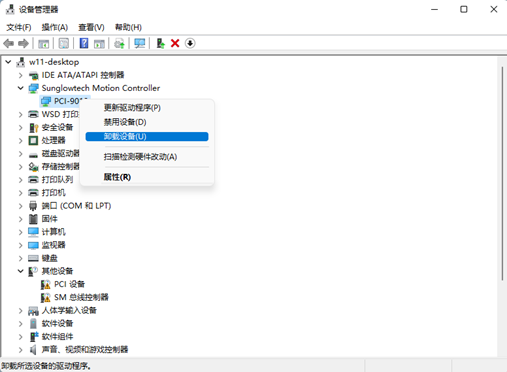Select the 打印队列 tree row
507x372 pixels.
[57, 180]
